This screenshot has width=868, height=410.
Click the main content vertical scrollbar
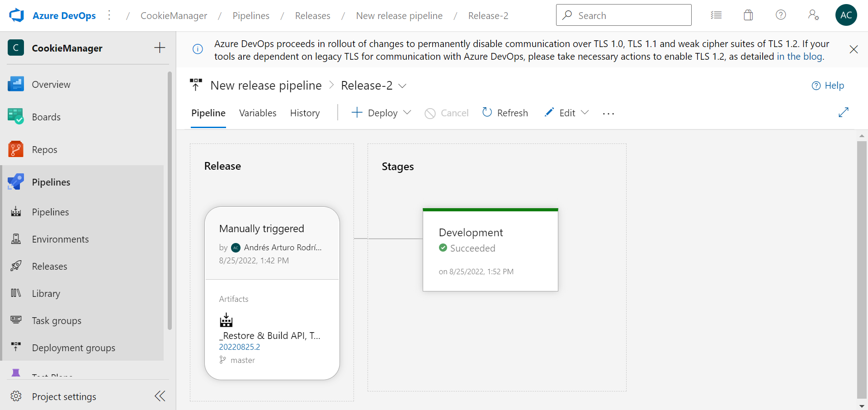coord(862,269)
